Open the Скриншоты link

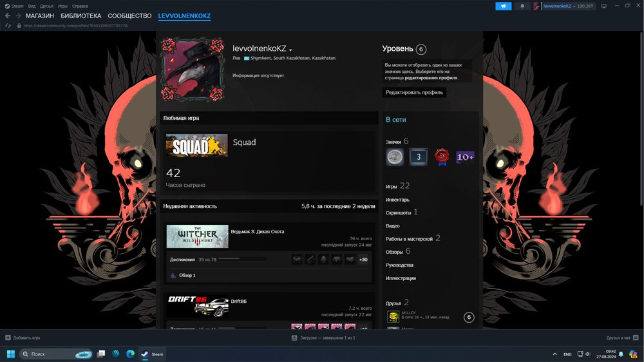[x=398, y=213]
